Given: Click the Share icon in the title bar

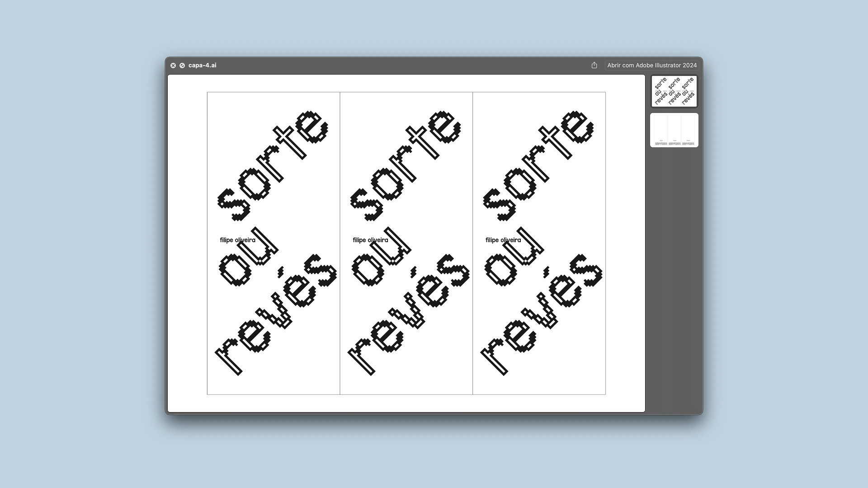Looking at the screenshot, I should 594,66.
